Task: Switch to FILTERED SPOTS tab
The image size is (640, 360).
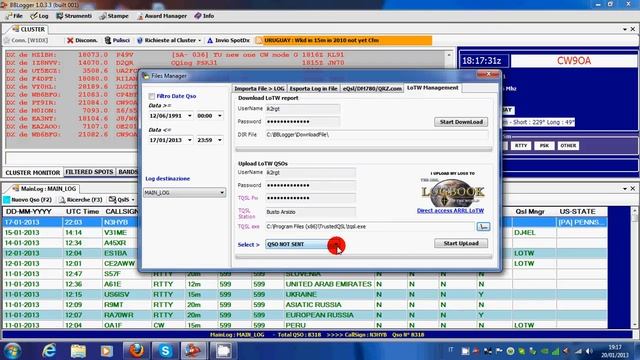Action: (x=89, y=172)
